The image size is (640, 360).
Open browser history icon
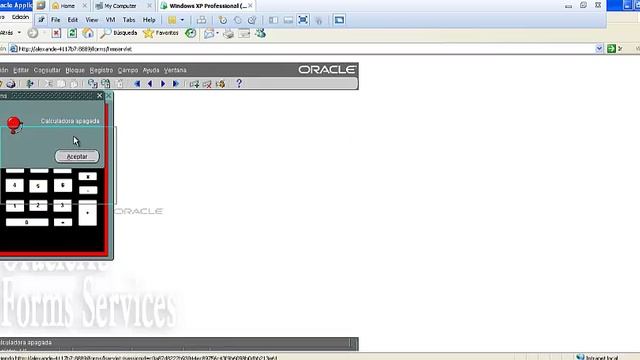191,33
